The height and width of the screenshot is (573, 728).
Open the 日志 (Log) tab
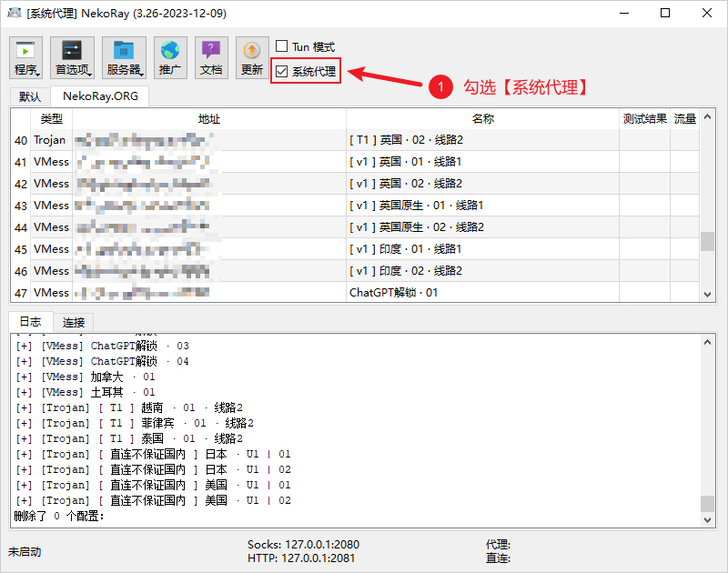tap(30, 322)
